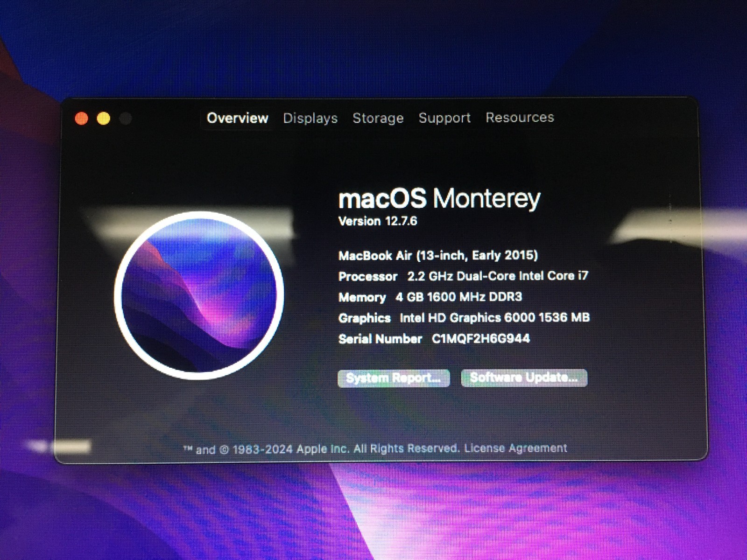Open Software Update

(524, 378)
